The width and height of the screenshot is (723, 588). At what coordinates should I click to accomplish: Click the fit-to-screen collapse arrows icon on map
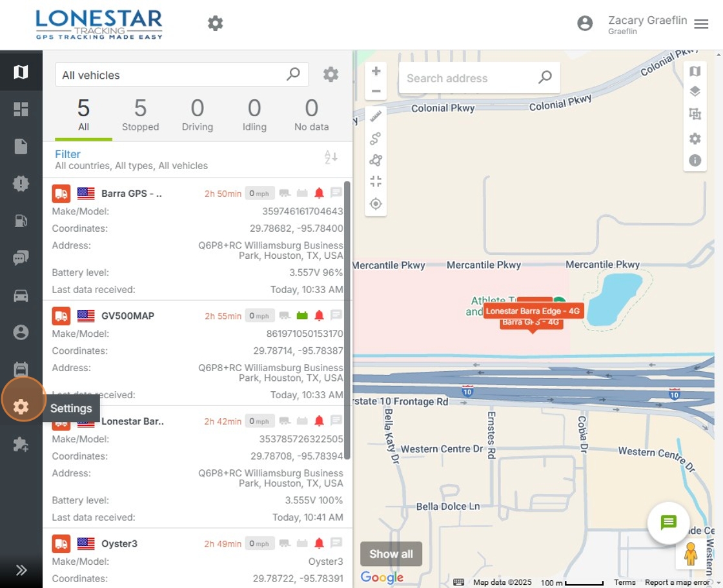tap(376, 181)
